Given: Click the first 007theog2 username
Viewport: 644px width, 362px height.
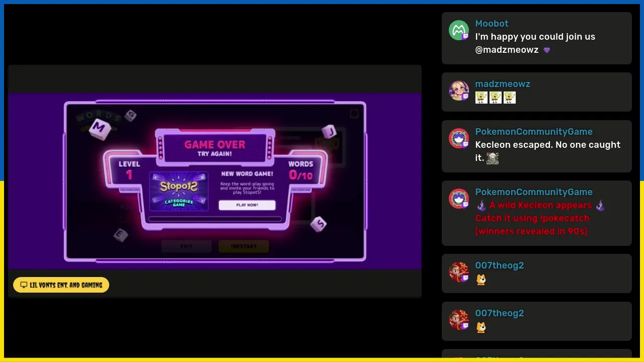Looking at the screenshot, I should coord(500,265).
